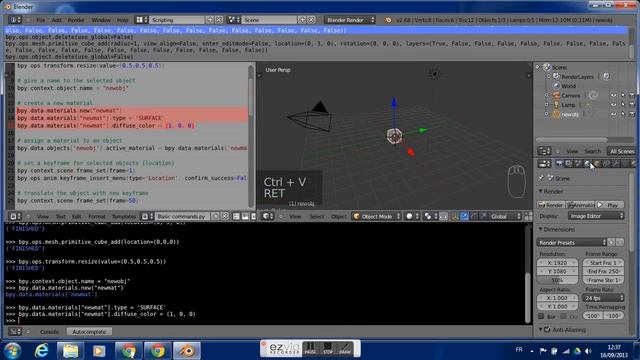Expand the Camera item in outliner
This screenshot has width=640, height=360.
click(547, 96)
